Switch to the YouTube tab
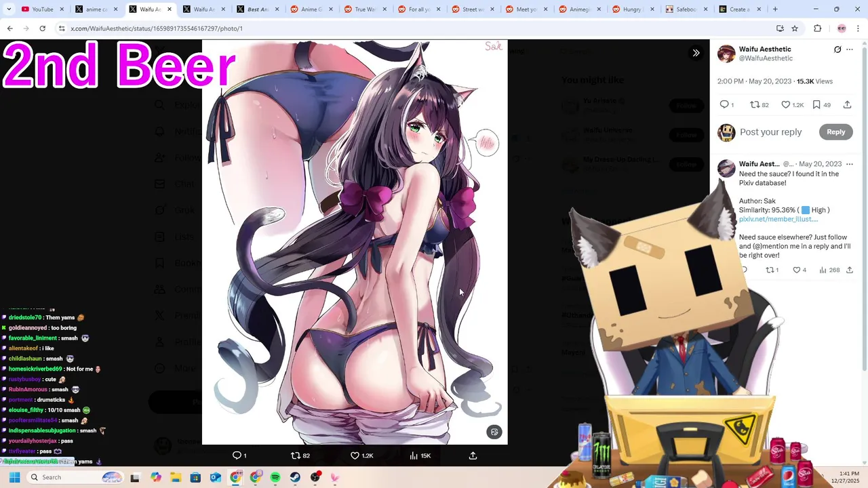The image size is (868, 488). [x=42, y=9]
